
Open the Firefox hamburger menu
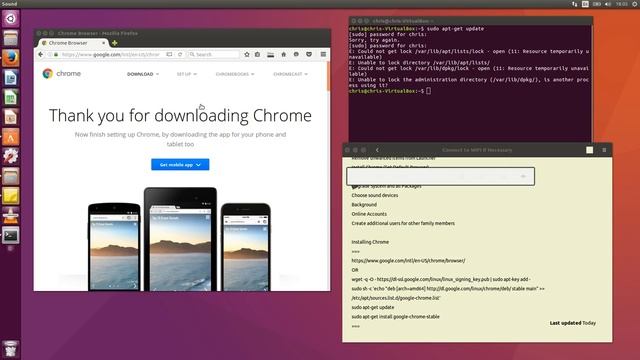tap(323, 54)
